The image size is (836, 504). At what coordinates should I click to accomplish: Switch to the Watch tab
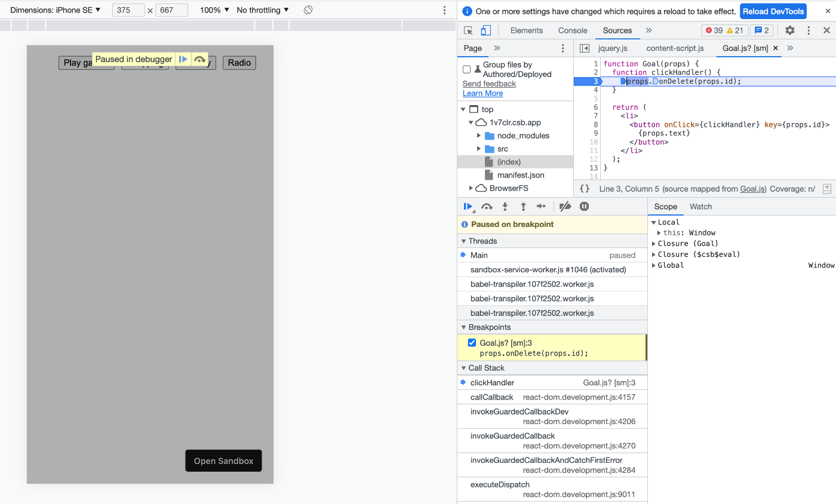click(700, 207)
